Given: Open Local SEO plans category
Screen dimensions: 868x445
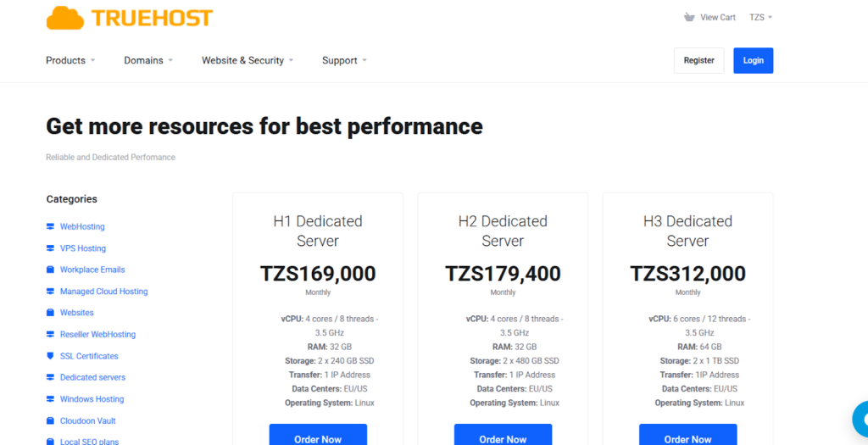Looking at the screenshot, I should pyautogui.click(x=89, y=442).
